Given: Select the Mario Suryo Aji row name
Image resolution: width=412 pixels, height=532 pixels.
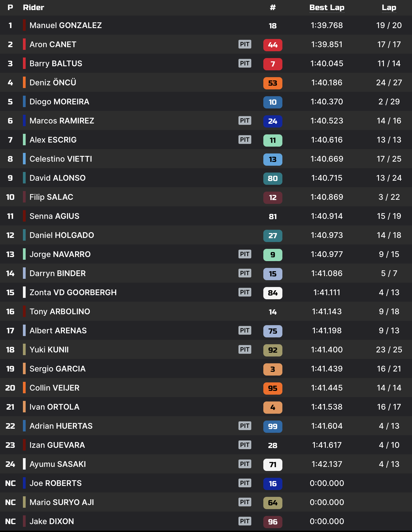Looking at the screenshot, I should (62, 502).
